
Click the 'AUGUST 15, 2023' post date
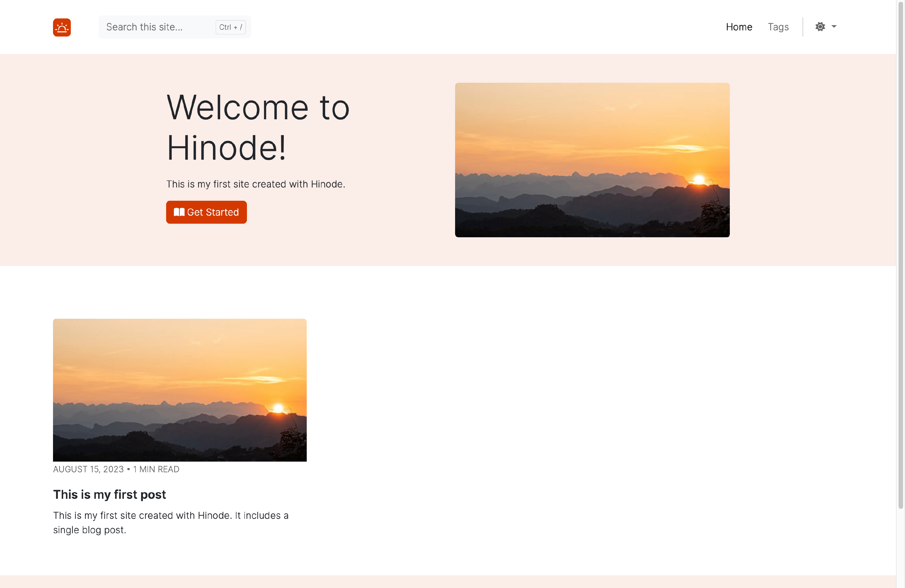(88, 469)
